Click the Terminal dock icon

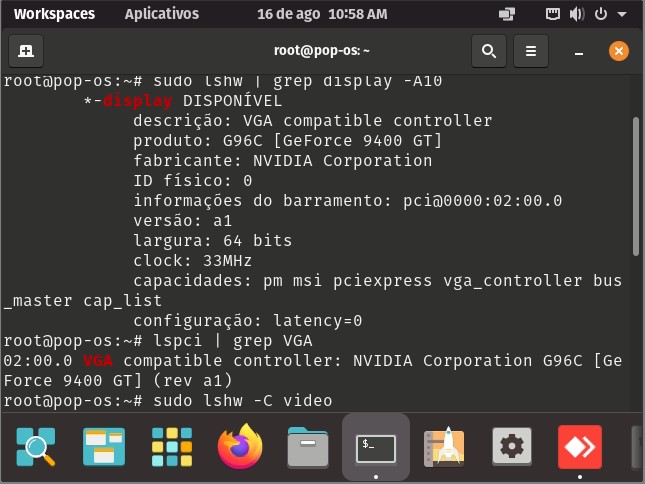click(x=376, y=448)
